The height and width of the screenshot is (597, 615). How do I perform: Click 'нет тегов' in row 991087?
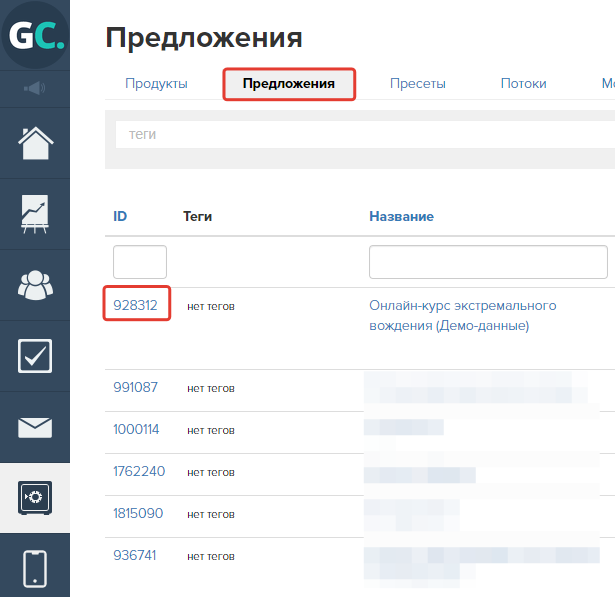(211, 388)
